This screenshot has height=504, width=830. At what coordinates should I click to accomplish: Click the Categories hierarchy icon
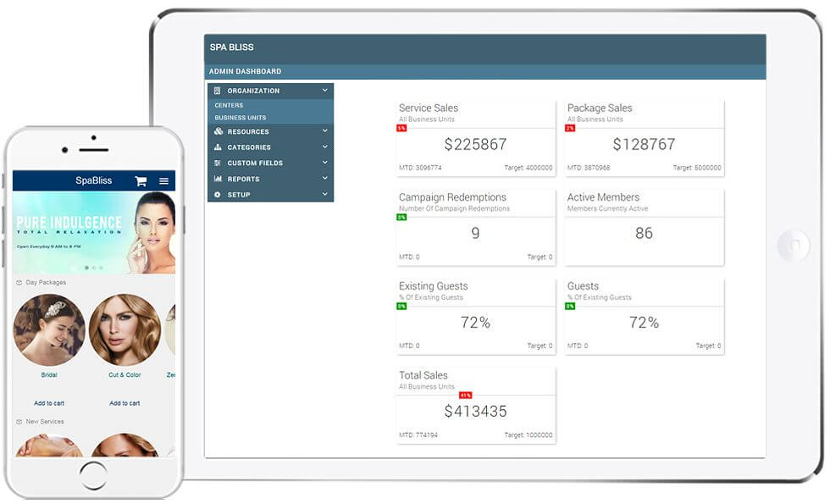coord(218,147)
